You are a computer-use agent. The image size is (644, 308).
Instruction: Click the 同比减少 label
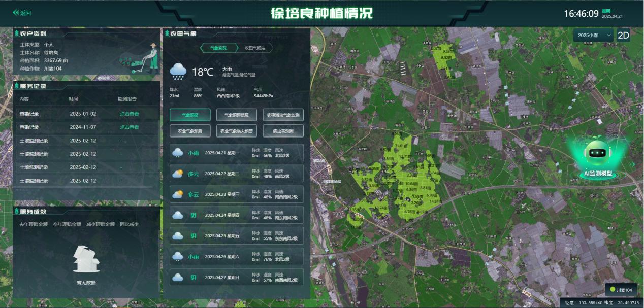(129, 224)
